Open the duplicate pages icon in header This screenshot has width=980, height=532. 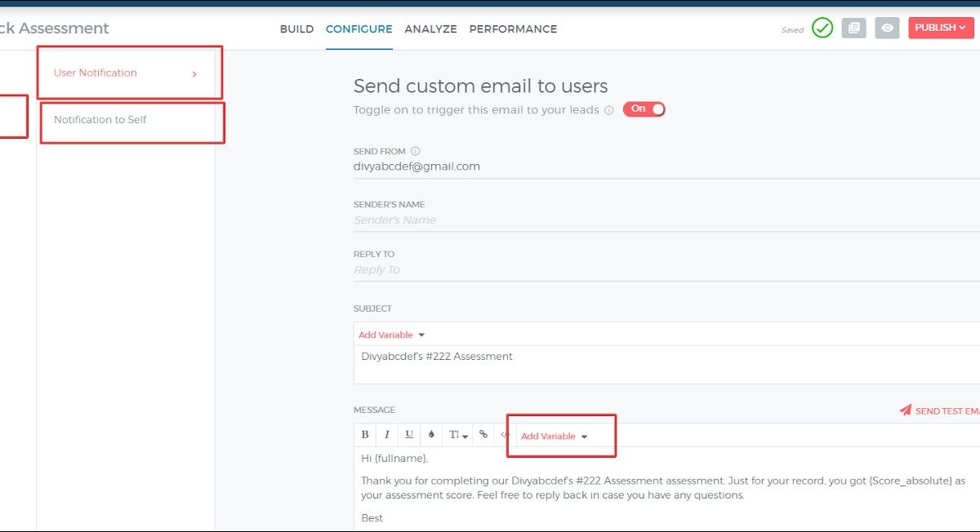(x=853, y=29)
